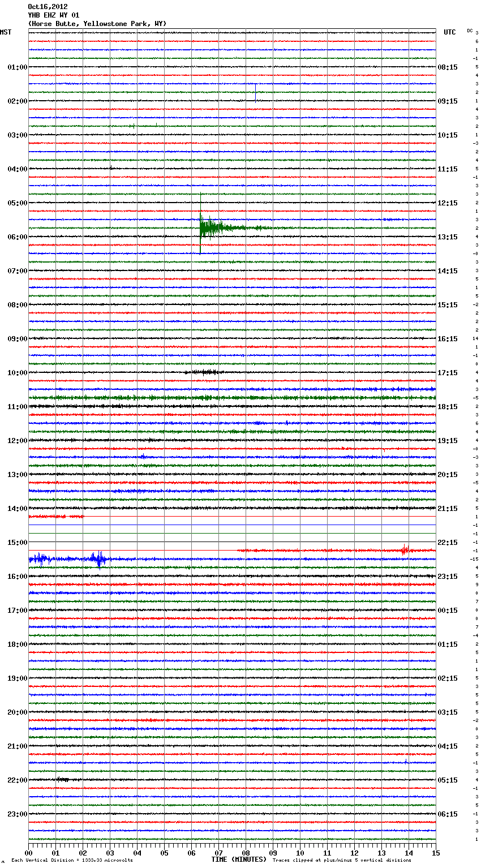Select the 07:00 MST row label
The image size is (481, 868).
[x=18, y=271]
